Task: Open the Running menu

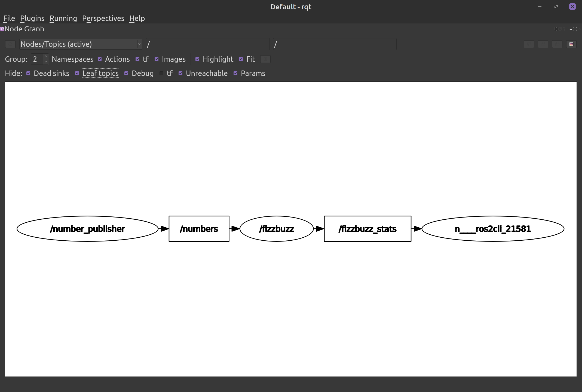Action: (x=63, y=18)
